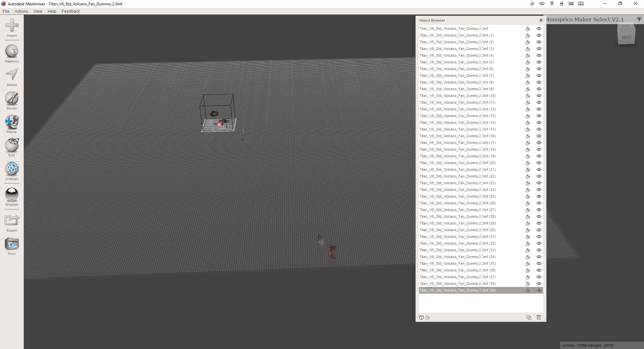Delete selected object with trash icon
Viewport: 644px width, 349px height.
pos(539,317)
